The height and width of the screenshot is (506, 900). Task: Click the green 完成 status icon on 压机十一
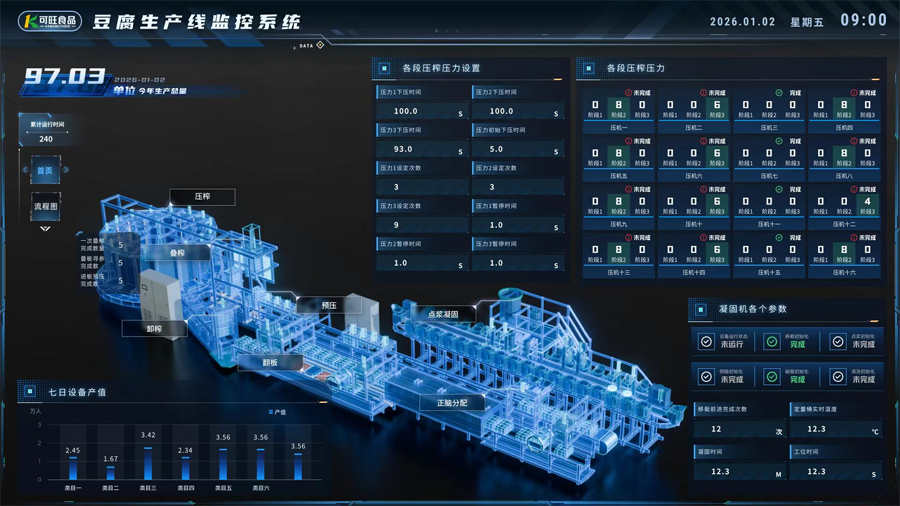point(779,189)
